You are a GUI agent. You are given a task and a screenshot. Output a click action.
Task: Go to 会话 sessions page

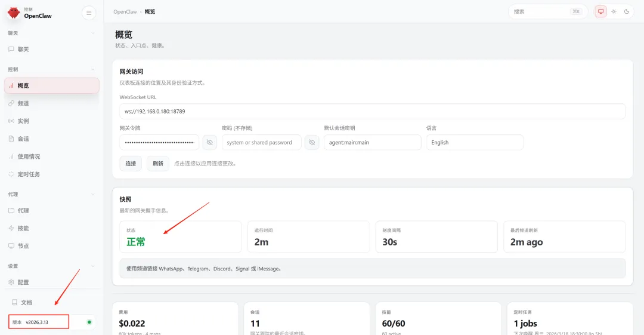tap(52, 139)
